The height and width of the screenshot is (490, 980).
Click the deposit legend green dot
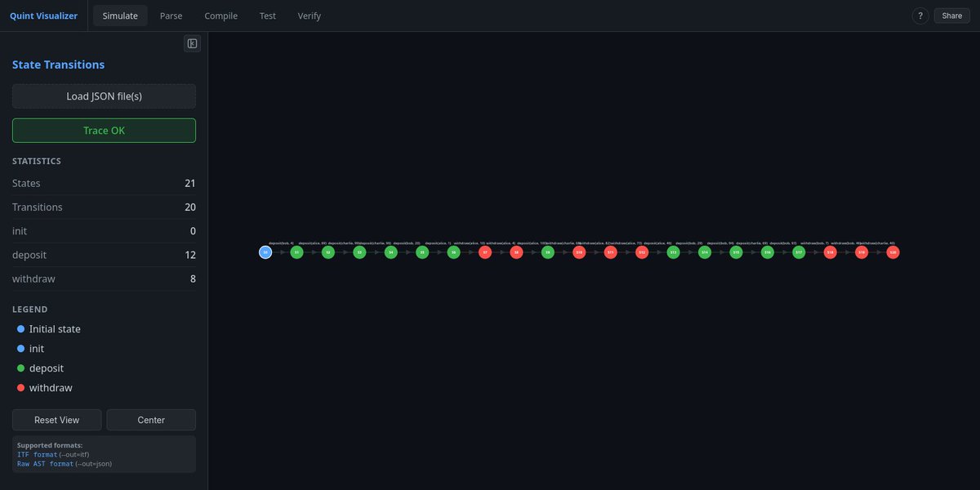(21, 368)
